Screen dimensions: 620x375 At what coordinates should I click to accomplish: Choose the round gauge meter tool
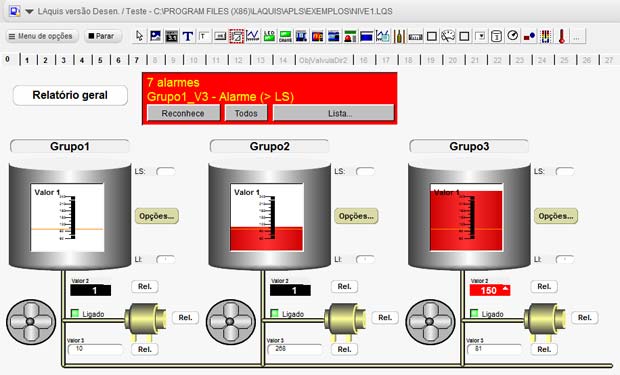coord(448,36)
